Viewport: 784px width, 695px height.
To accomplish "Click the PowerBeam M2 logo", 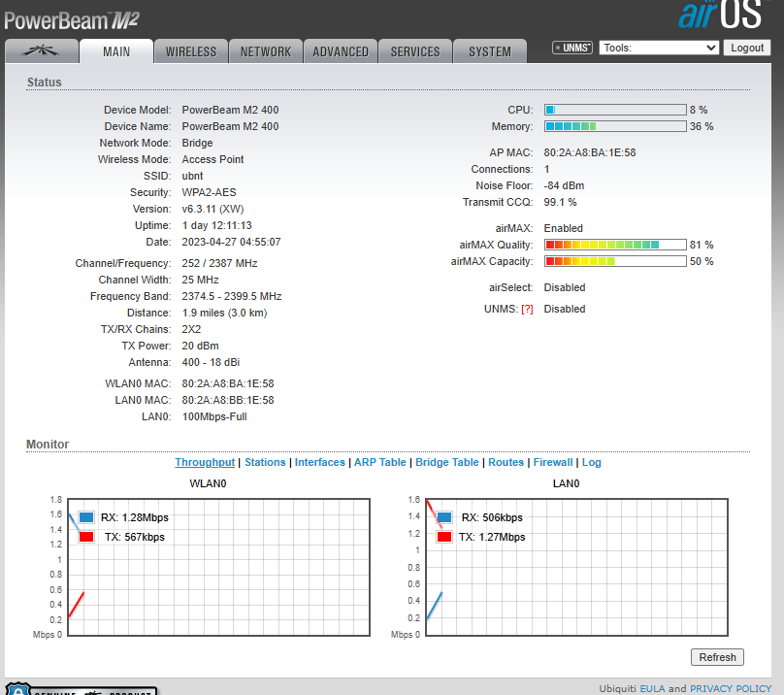I will [72, 20].
